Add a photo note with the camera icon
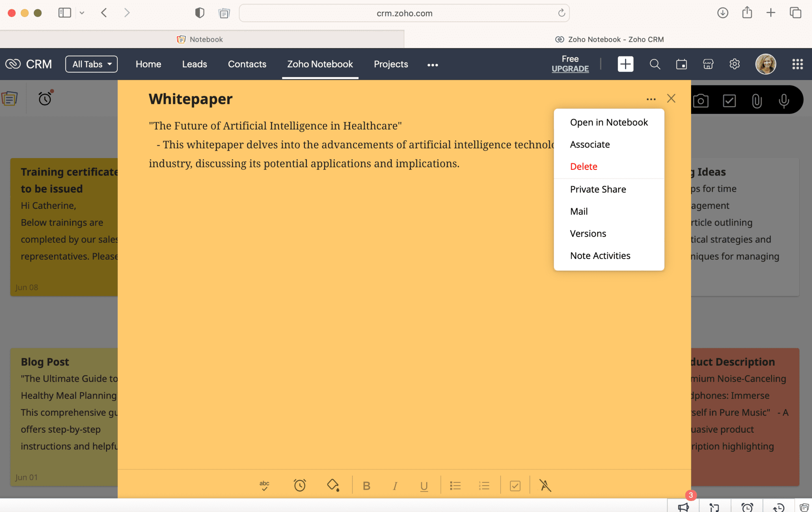Screen dimensions: 812x512 pos(701,101)
